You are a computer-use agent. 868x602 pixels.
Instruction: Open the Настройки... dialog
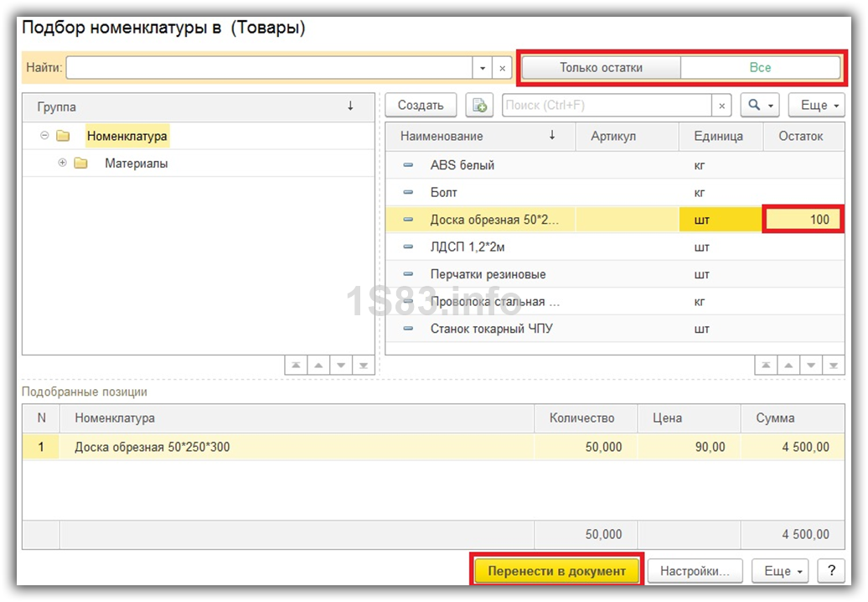point(695,571)
